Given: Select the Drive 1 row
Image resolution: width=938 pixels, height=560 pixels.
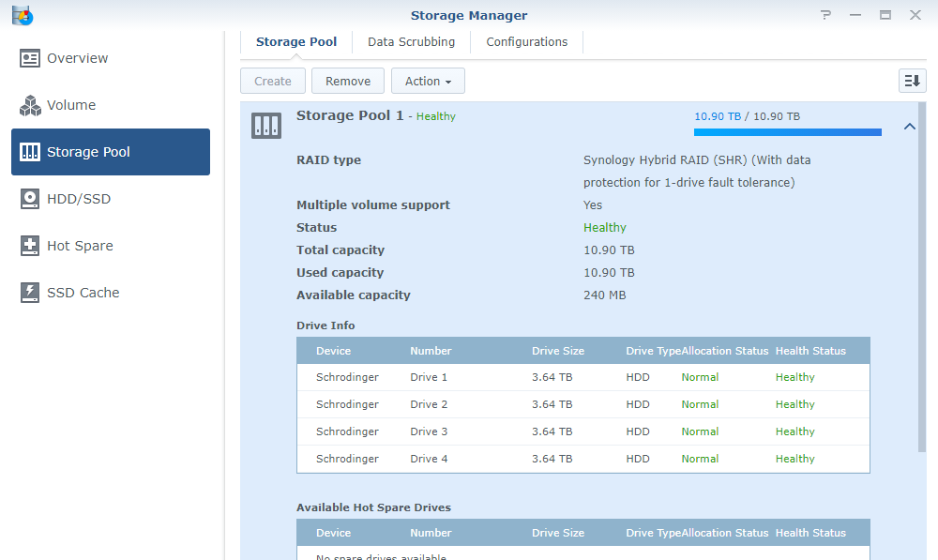Looking at the screenshot, I should click(583, 377).
